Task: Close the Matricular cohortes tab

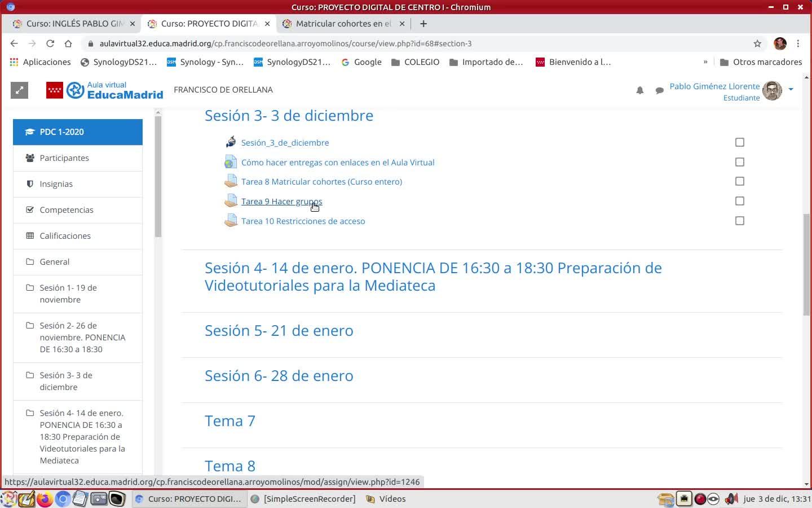Action: 402,24
